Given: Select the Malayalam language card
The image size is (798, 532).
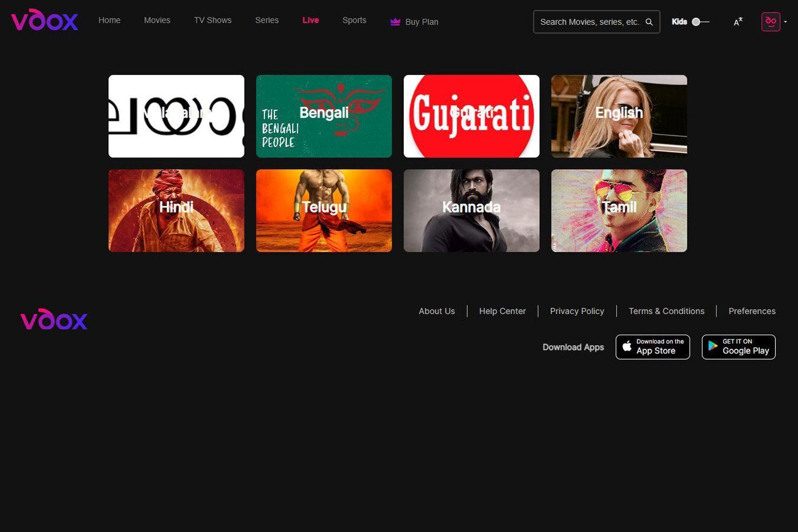Looking at the screenshot, I should 176,116.
